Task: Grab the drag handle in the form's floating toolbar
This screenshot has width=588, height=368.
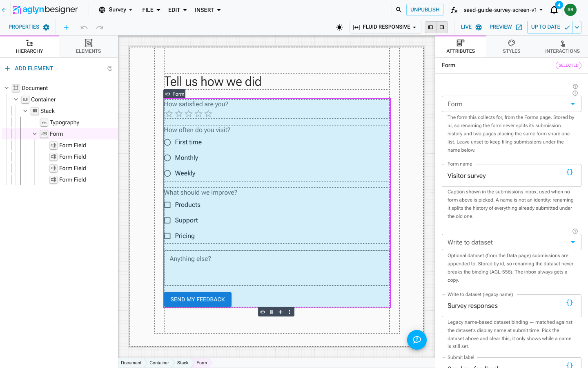Action: [272, 312]
